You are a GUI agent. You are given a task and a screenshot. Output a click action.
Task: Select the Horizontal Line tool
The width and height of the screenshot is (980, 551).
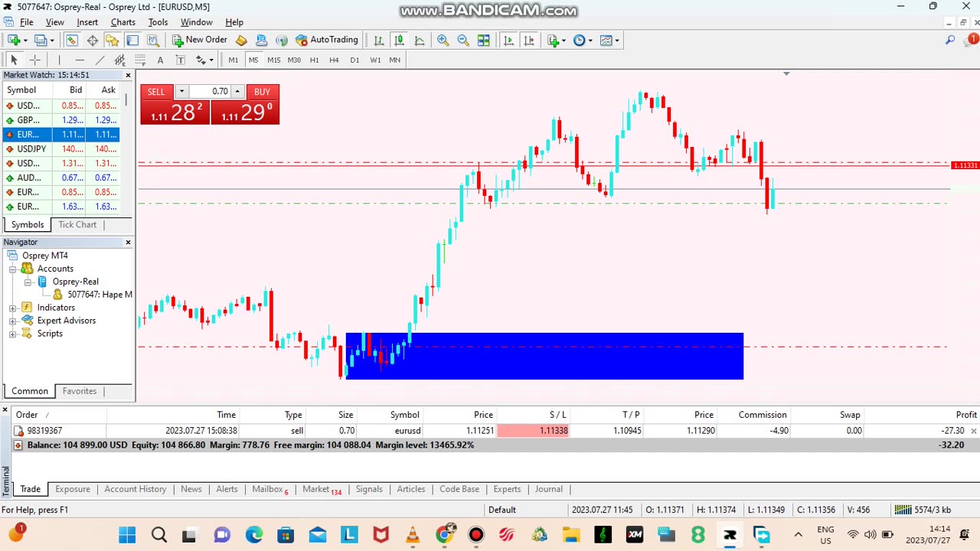(x=80, y=60)
